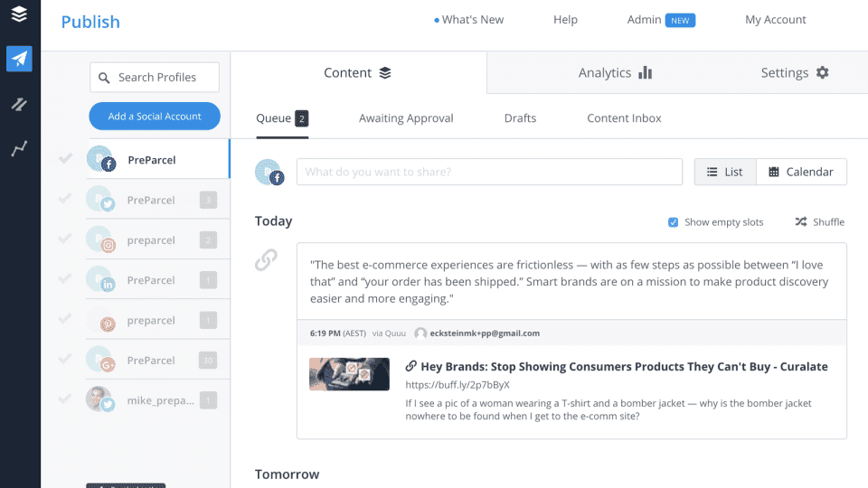Click the calendar grid icon
The width and height of the screenshot is (868, 488).
tap(774, 172)
